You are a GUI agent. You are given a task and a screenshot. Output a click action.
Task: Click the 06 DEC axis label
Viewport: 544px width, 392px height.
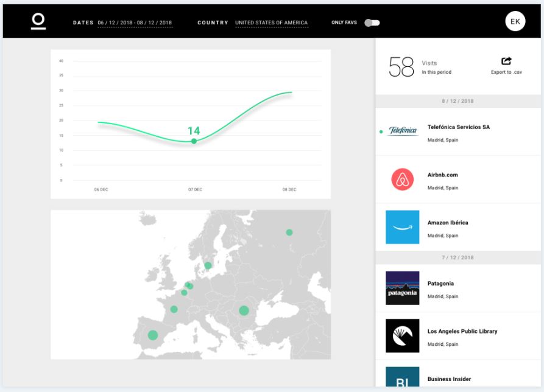(101, 189)
